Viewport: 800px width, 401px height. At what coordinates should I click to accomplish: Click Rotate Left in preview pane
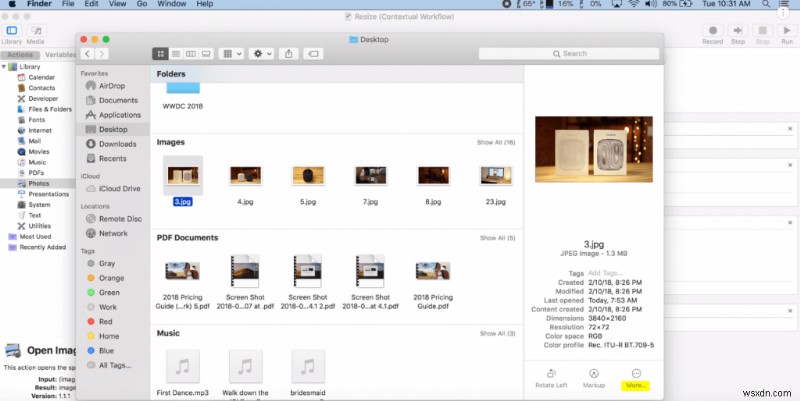(551, 378)
